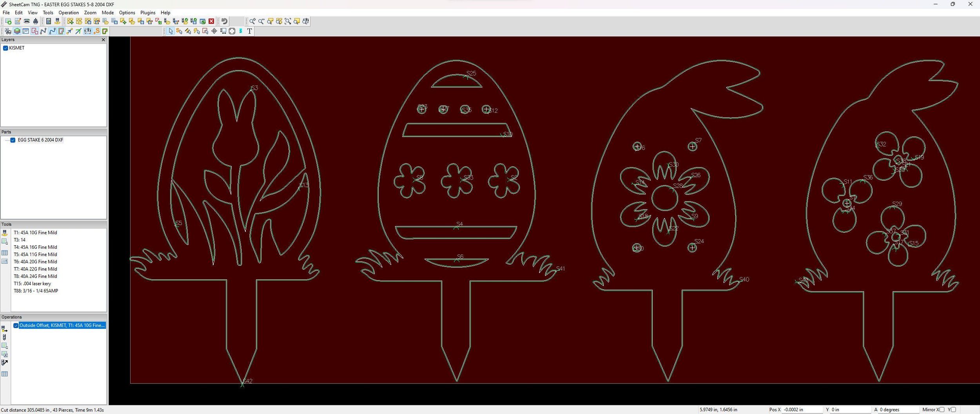Viewport: 980px width, 414px height.
Task: Toggle the EGG STAKE 6 2004 DXF part checkbox
Action: 13,140
